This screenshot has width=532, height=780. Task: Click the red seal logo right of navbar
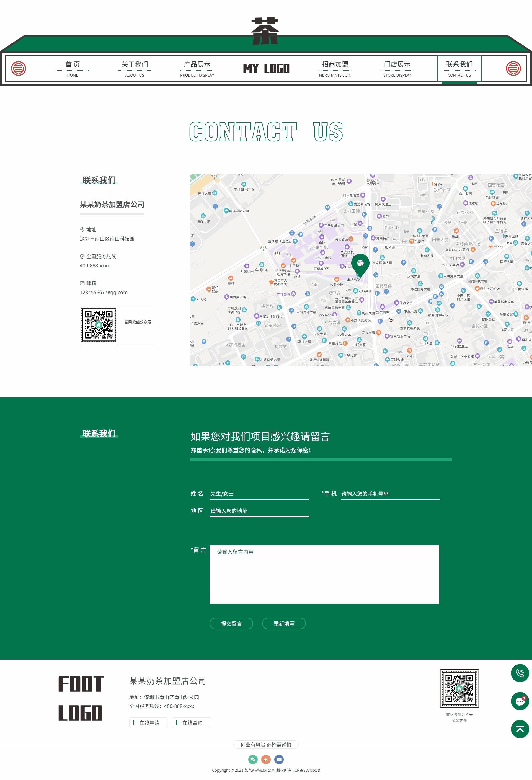click(513, 68)
